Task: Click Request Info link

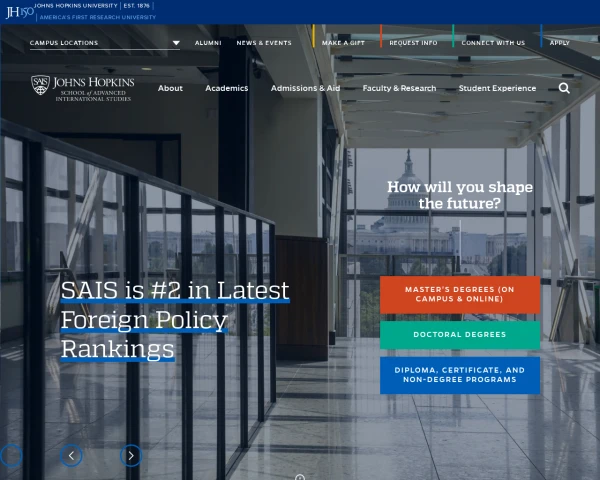Action: pyautogui.click(x=413, y=43)
